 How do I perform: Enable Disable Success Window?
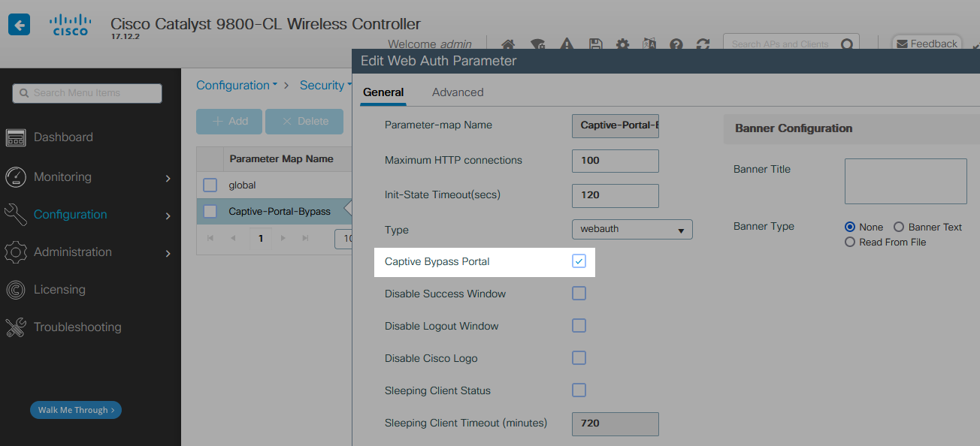click(579, 294)
